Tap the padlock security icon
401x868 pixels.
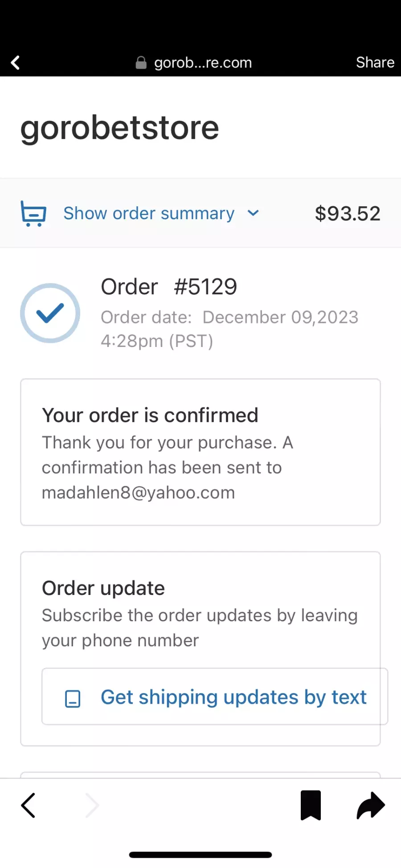(141, 63)
